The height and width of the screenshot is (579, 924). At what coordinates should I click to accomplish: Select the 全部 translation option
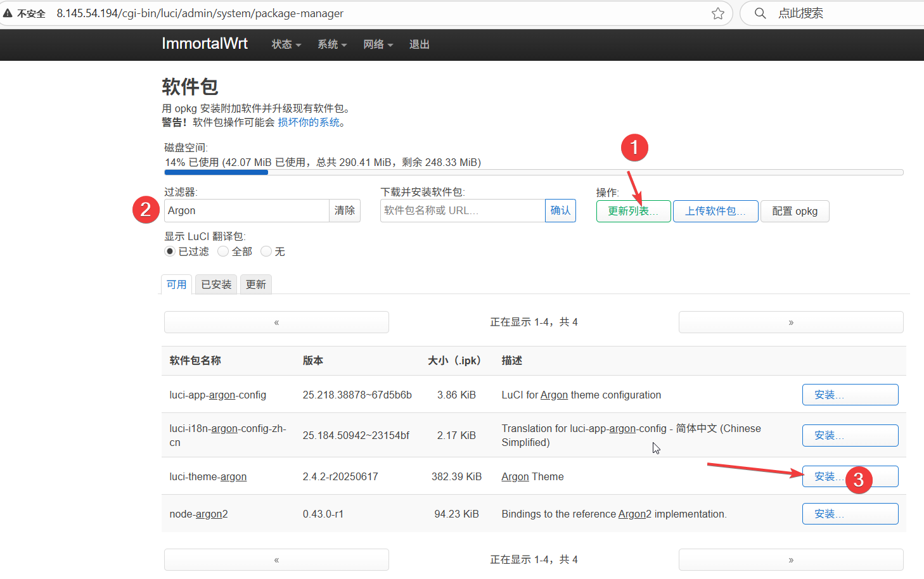pyautogui.click(x=223, y=251)
